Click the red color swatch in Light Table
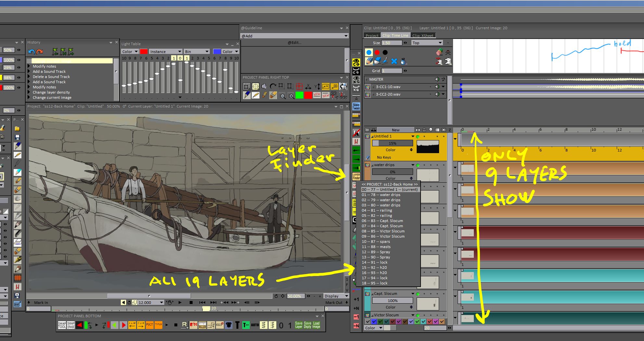 pos(144,52)
